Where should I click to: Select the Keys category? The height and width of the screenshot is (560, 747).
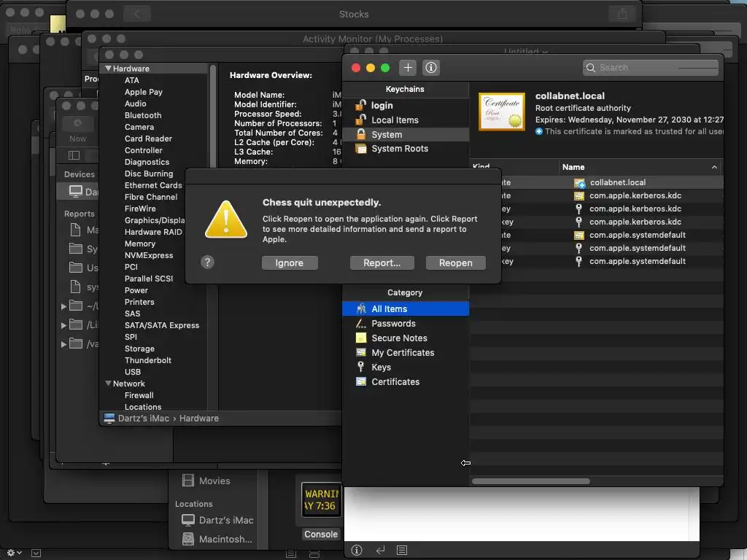(406, 367)
